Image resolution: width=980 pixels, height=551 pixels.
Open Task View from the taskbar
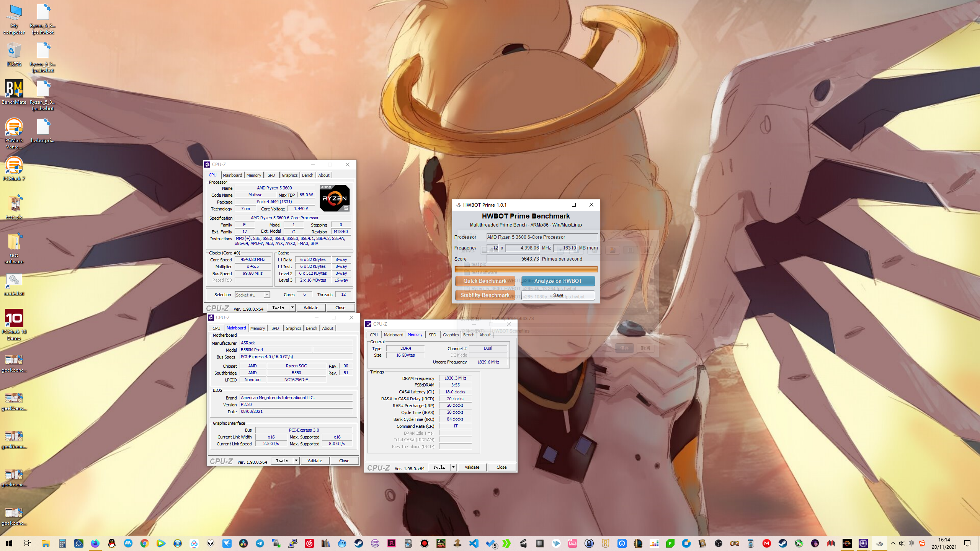27,543
